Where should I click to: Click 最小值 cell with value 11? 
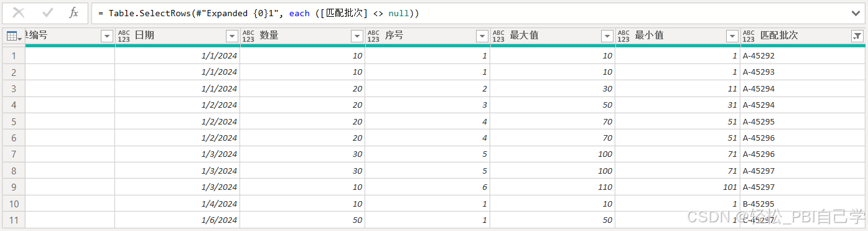coord(678,88)
